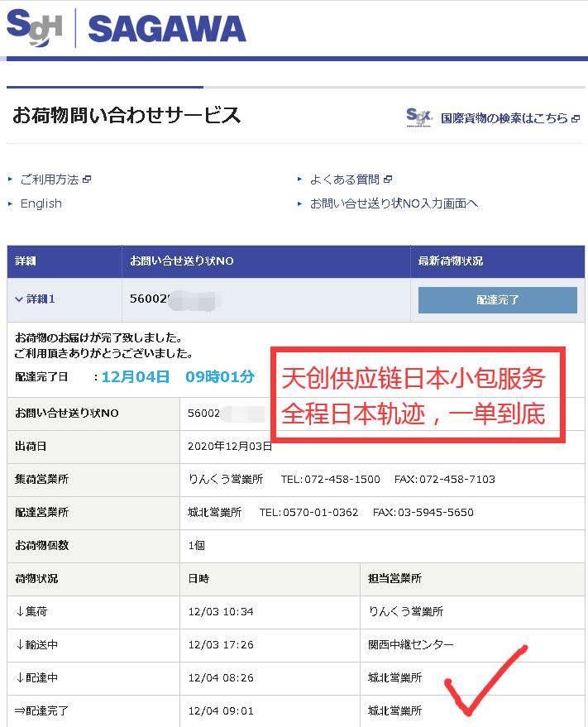Select timestamp 12/03 17:26
The height and width of the screenshot is (727, 588).
[221, 645]
